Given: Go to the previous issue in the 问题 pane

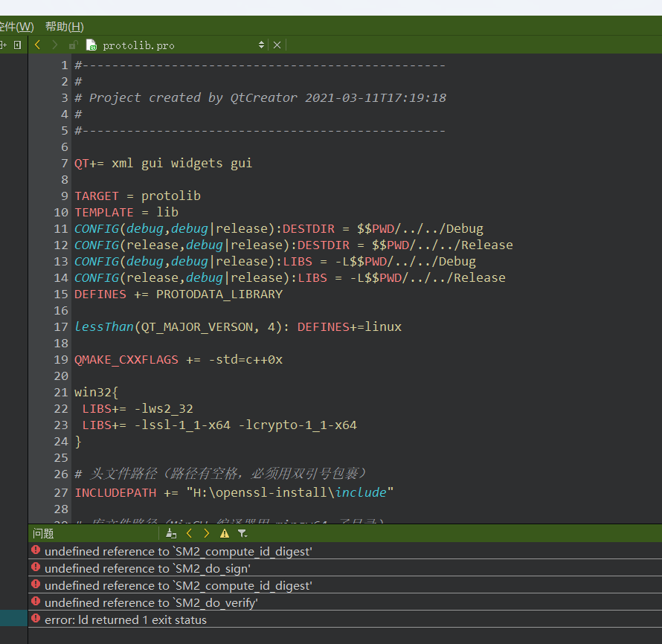Looking at the screenshot, I should [x=189, y=533].
